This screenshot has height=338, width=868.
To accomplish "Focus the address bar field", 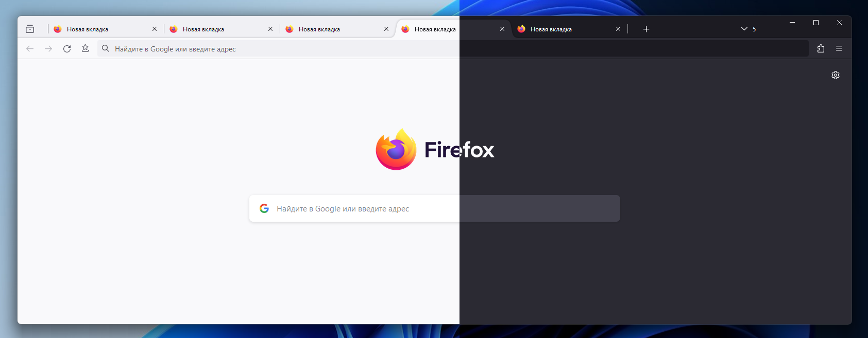I will pyautogui.click(x=453, y=49).
